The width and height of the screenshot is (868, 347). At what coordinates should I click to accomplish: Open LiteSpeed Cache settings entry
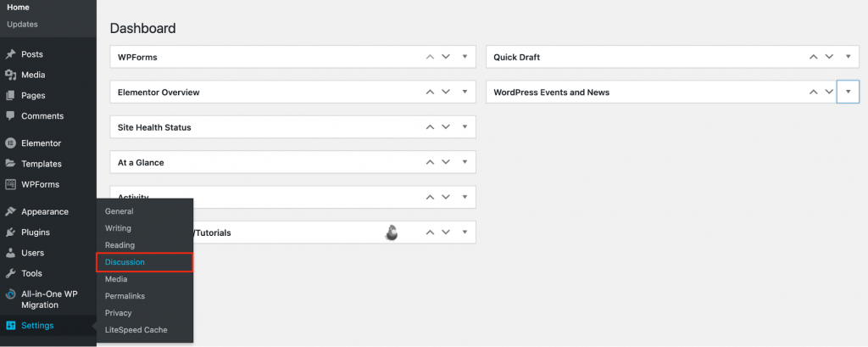coord(136,329)
